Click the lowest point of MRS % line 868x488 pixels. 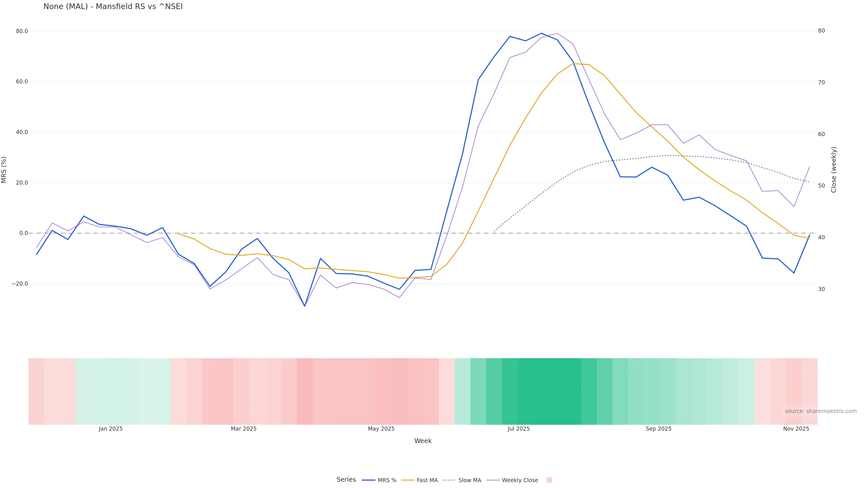(x=305, y=306)
